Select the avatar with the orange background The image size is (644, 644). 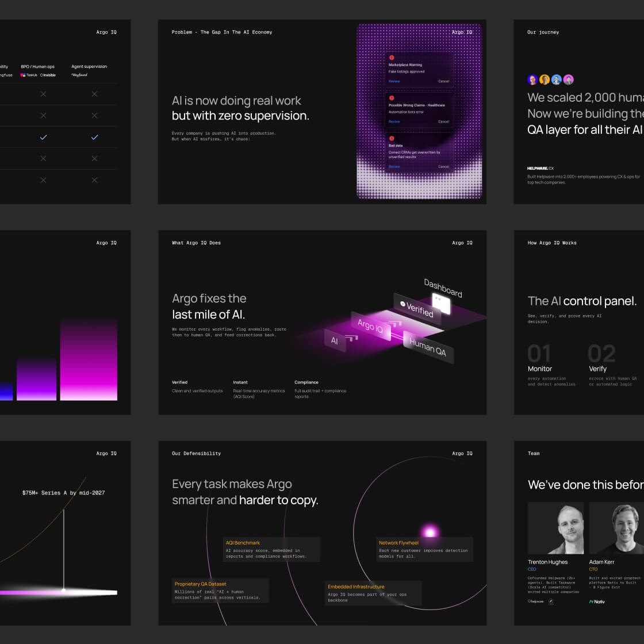coord(545,80)
